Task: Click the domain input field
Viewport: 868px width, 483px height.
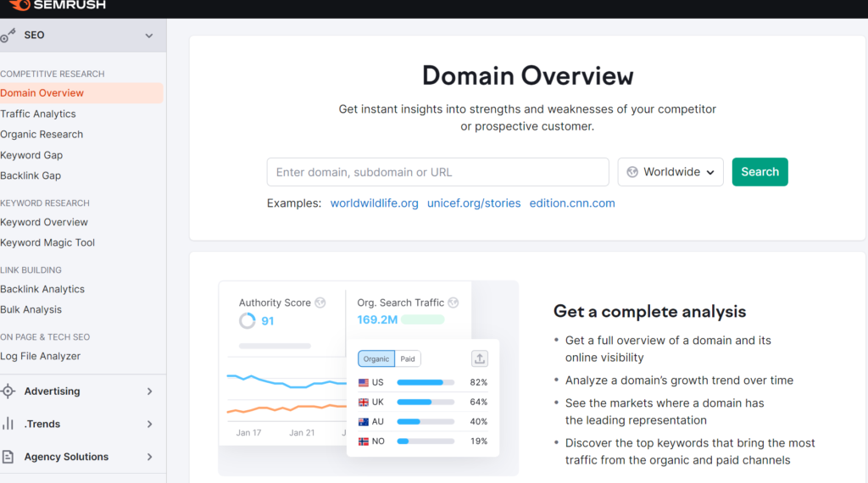Action: coord(438,172)
